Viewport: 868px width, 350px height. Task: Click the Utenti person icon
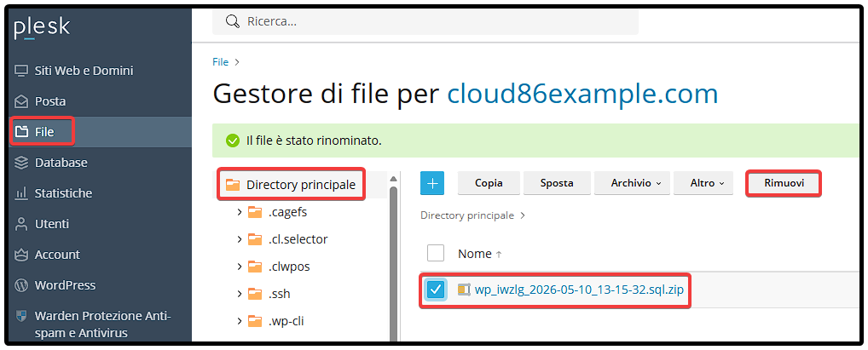click(21, 224)
